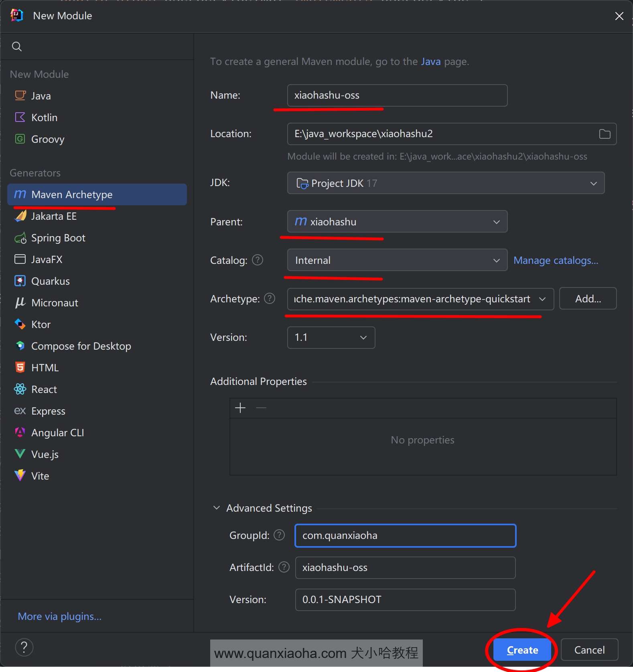Select Spring Boot generator
The height and width of the screenshot is (672, 633).
pyautogui.click(x=58, y=238)
